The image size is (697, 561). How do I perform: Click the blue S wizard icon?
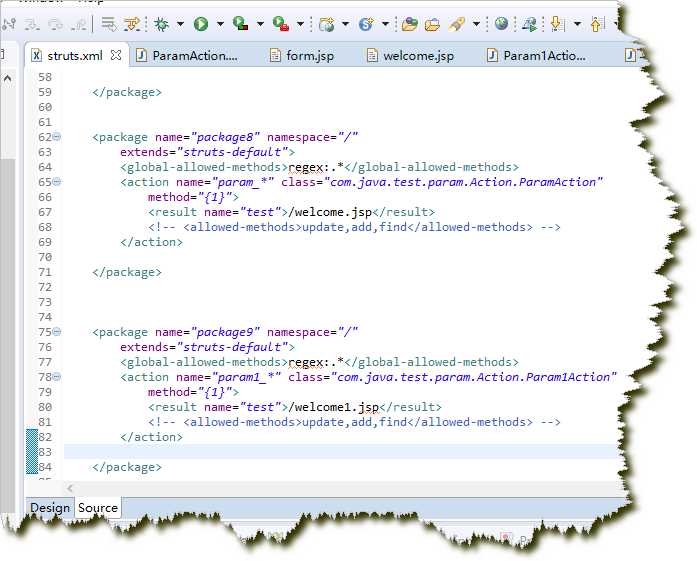coord(366,24)
